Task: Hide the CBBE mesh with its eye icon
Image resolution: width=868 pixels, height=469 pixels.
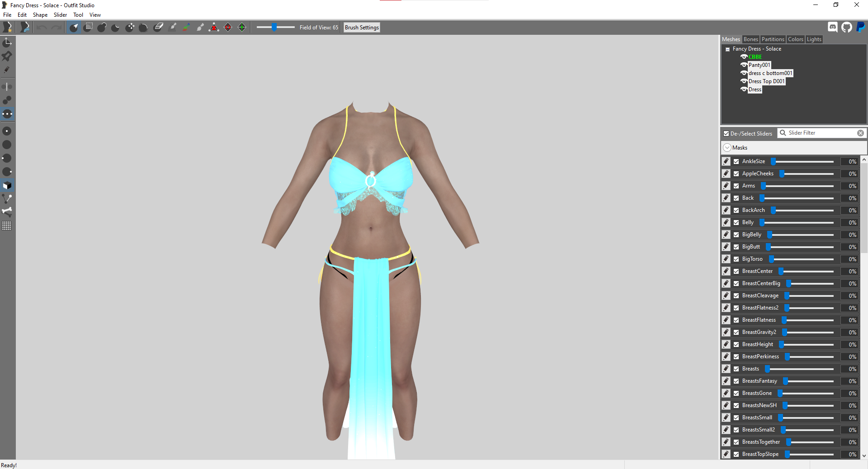Action: coord(744,57)
